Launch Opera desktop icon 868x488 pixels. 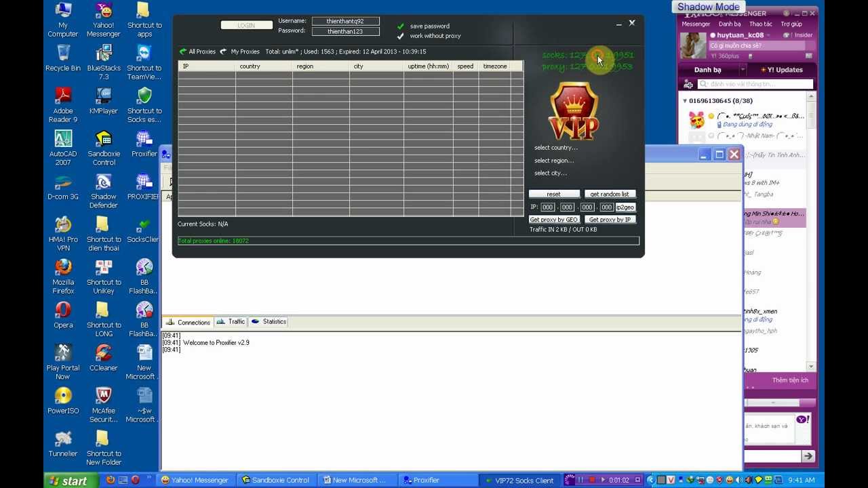tap(63, 314)
